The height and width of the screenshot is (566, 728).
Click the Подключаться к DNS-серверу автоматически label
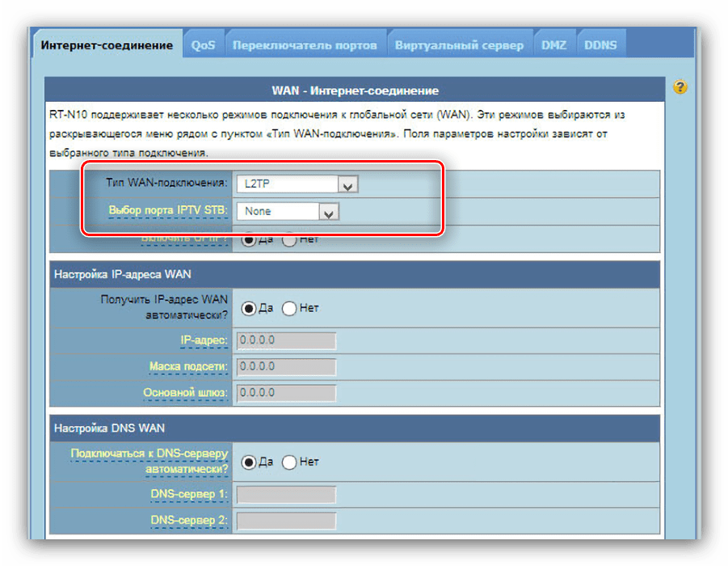[x=149, y=461]
